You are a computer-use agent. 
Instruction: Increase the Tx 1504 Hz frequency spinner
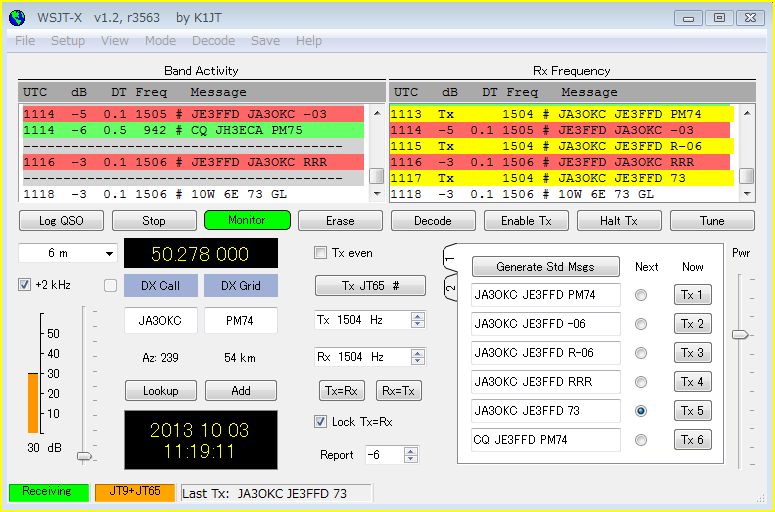point(418,315)
